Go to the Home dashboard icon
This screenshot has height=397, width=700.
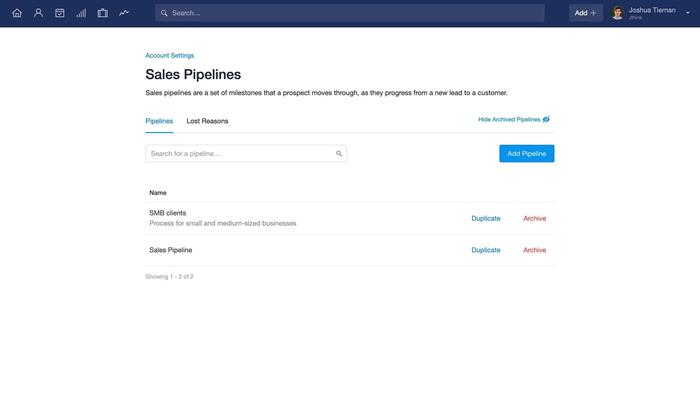coord(17,13)
